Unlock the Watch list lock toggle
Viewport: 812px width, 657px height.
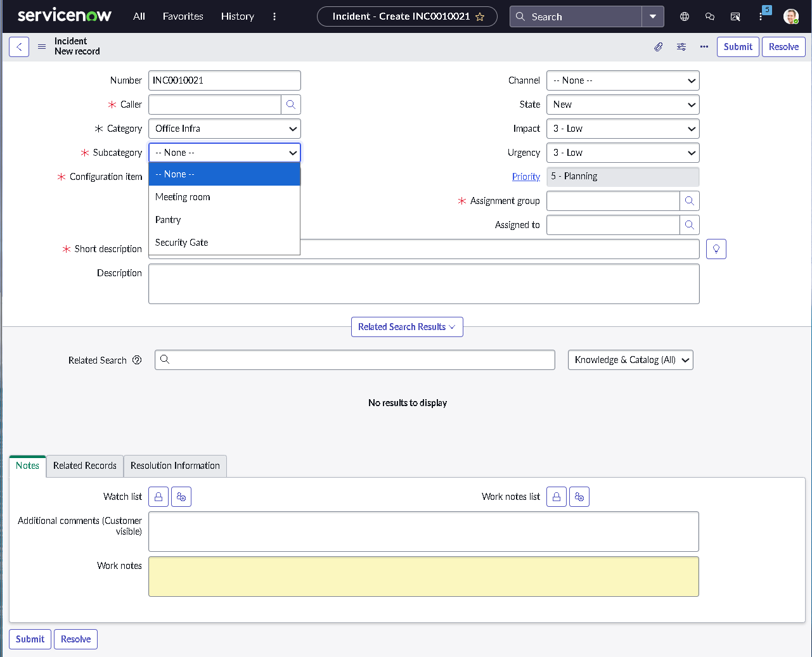pyautogui.click(x=158, y=496)
